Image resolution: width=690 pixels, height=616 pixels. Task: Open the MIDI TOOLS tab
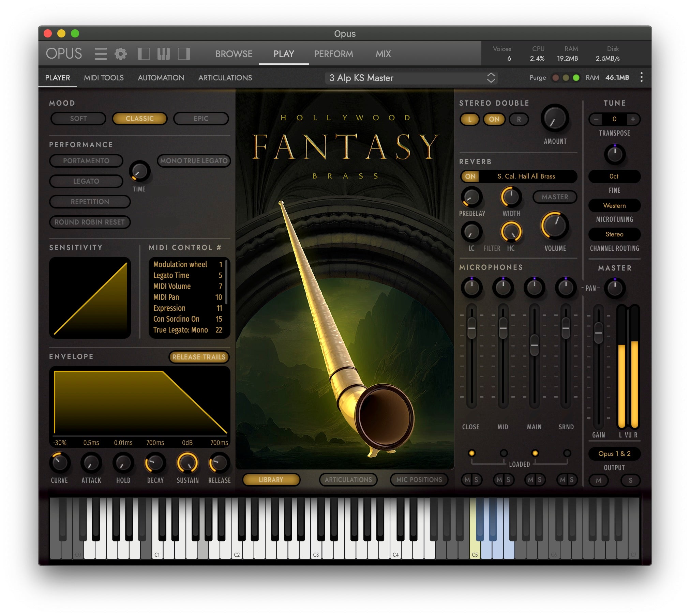click(x=104, y=78)
